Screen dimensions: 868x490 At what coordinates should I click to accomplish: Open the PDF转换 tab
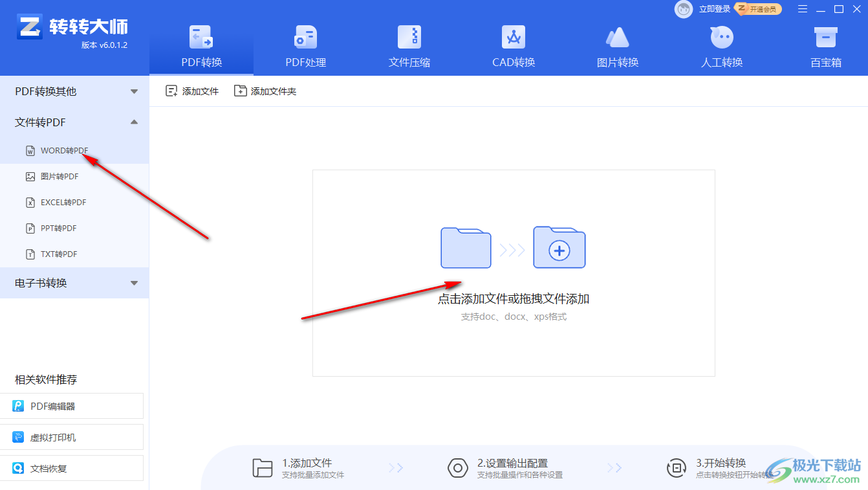coord(201,47)
